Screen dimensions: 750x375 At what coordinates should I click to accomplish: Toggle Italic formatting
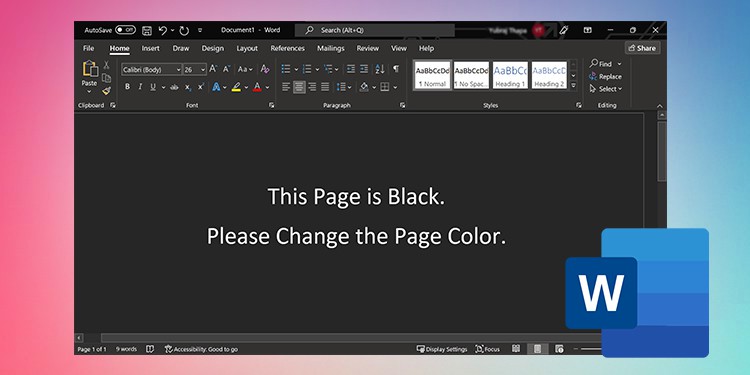(x=140, y=87)
